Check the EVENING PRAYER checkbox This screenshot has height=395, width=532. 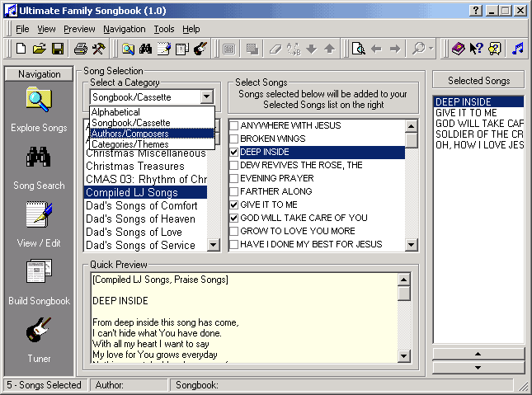[234, 178]
